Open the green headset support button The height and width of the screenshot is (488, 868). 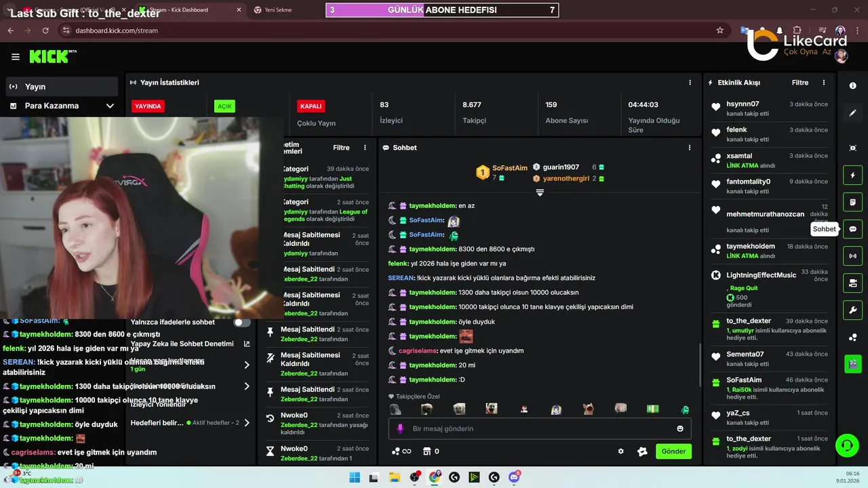[x=846, y=445]
